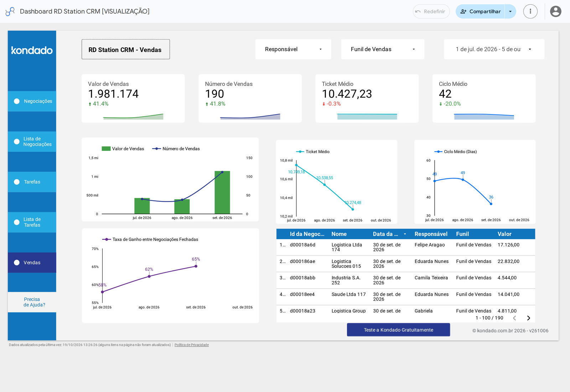Click the Ciclo Médio value 42
Screen dimensions: 570x392
pyautogui.click(x=445, y=94)
